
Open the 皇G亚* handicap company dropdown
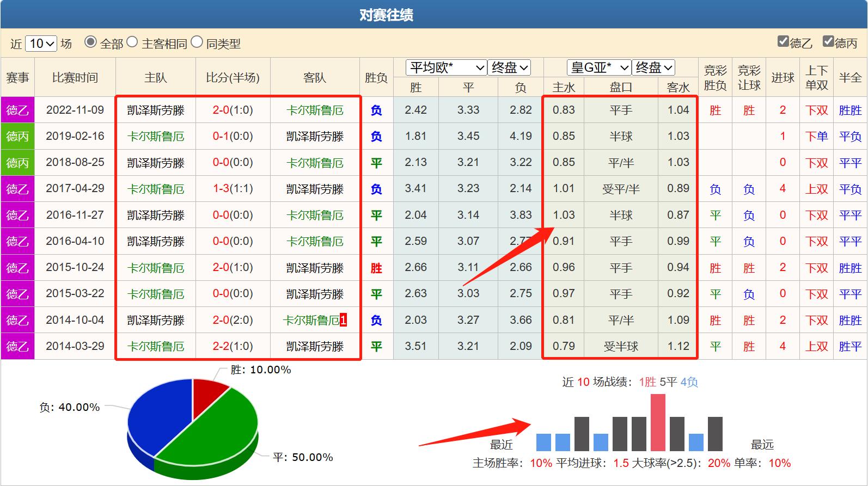pyautogui.click(x=599, y=67)
